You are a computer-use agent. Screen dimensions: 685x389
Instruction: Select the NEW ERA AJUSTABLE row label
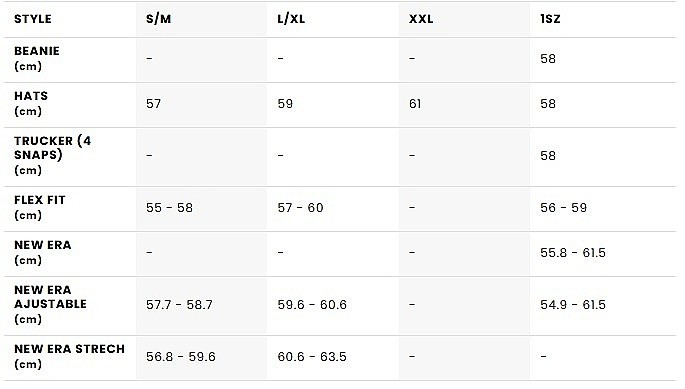click(x=50, y=305)
